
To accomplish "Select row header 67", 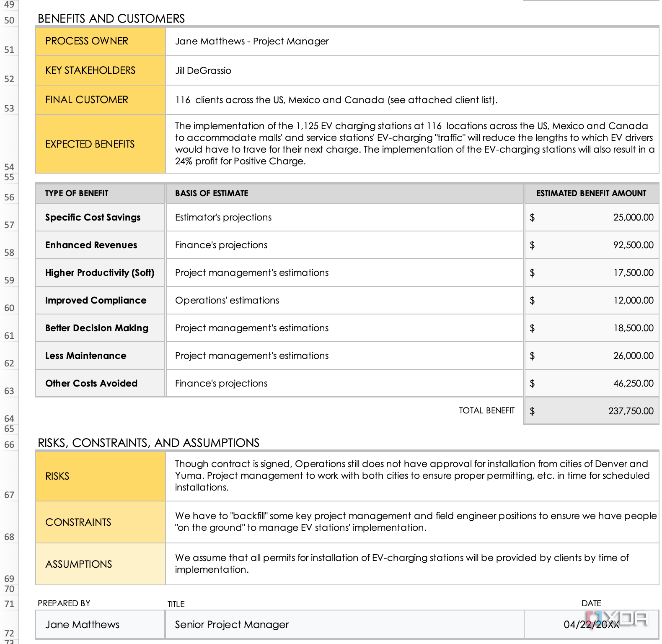I will coord(9,476).
